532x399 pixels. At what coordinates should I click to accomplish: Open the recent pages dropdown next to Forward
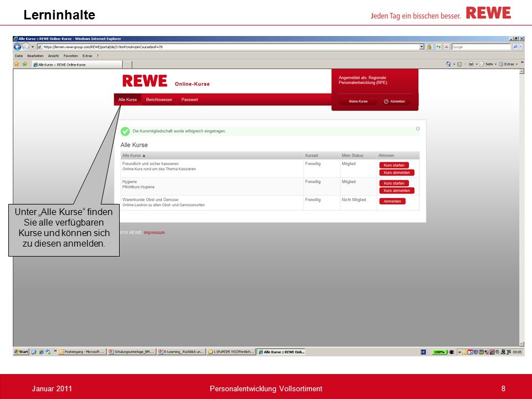pos(33,47)
